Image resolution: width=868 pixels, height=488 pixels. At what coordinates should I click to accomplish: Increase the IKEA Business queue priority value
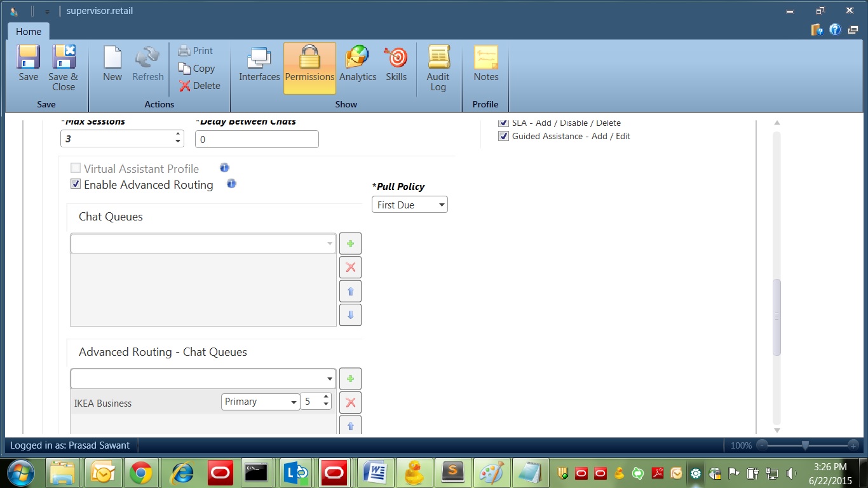point(326,398)
